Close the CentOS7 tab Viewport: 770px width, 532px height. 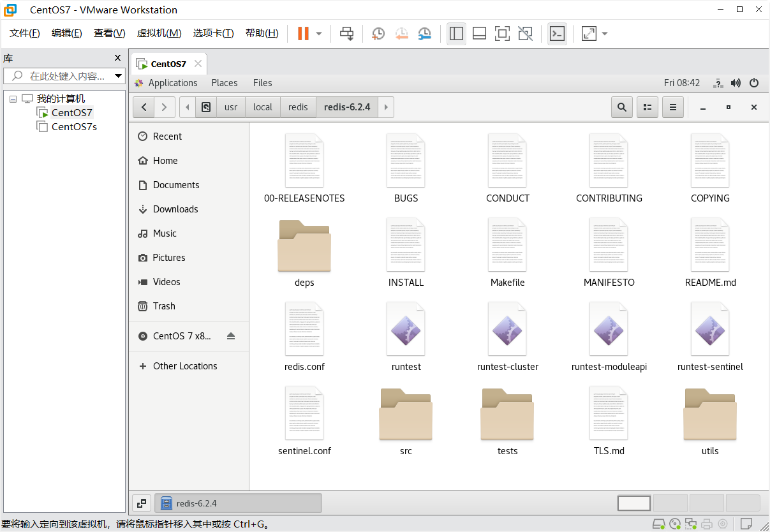pos(198,64)
